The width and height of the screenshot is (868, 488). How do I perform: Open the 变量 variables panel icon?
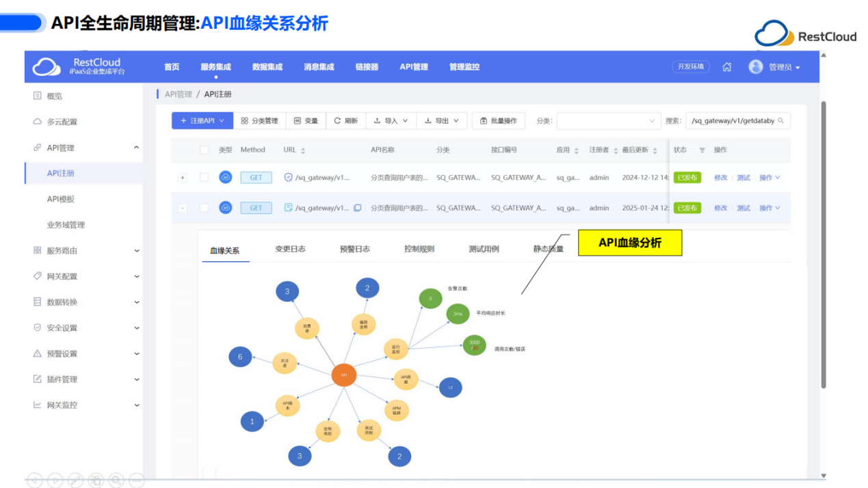[x=296, y=120]
